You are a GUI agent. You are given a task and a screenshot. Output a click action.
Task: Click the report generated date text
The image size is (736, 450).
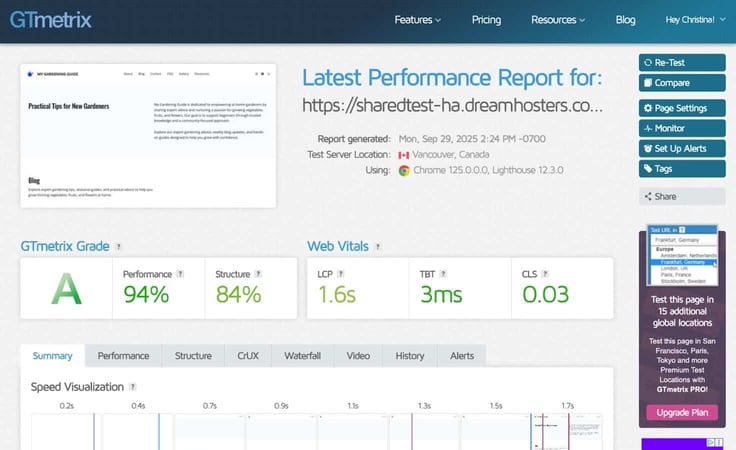click(x=472, y=139)
